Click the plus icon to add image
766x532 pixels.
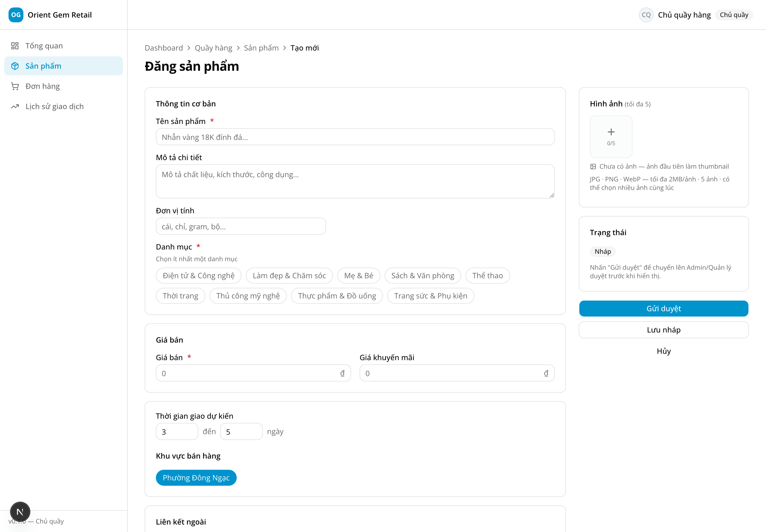tap(611, 132)
